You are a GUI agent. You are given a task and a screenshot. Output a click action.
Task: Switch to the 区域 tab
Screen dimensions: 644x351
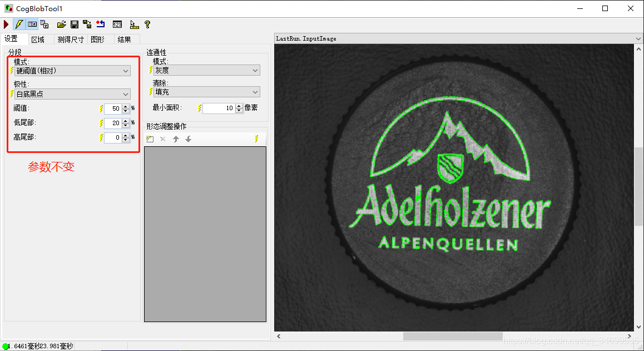(38, 39)
